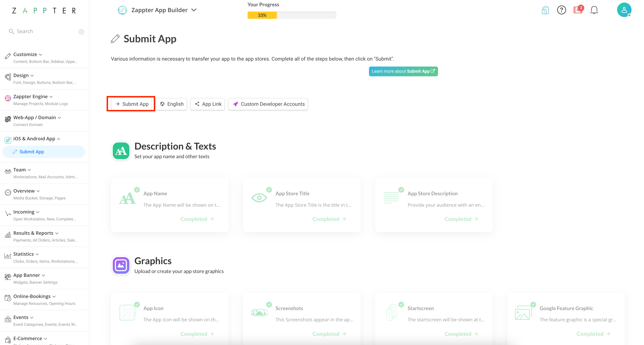This screenshot has width=644, height=345.
Task: Open the App Banner menu label
Action: [x=27, y=275]
